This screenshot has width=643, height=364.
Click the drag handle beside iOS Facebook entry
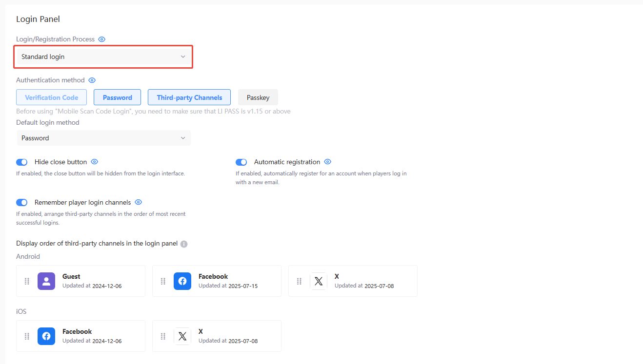(27, 336)
